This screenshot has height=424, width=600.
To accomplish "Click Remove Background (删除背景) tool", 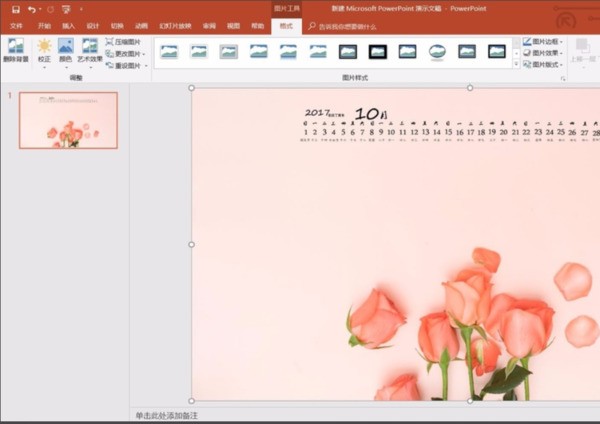I will [16, 51].
